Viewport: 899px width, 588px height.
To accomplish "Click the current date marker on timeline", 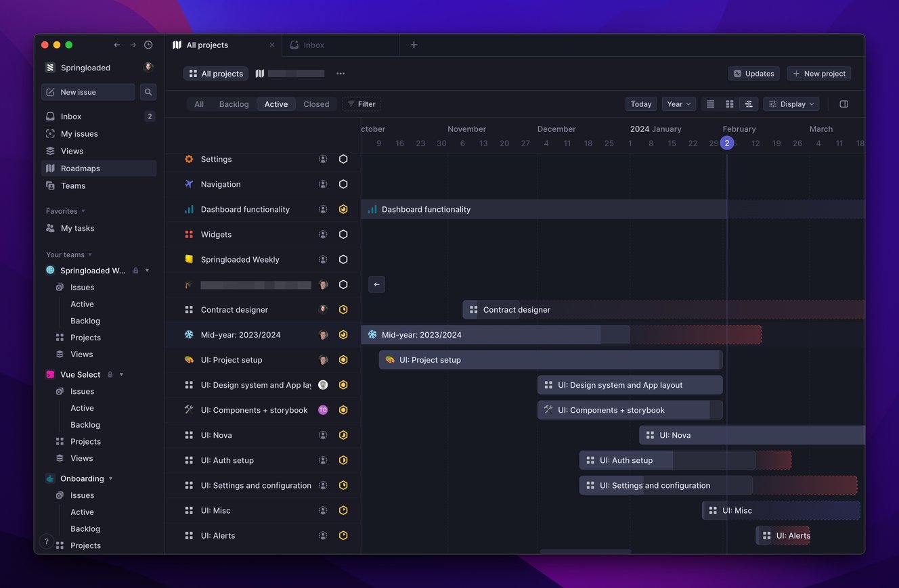I will [726, 143].
